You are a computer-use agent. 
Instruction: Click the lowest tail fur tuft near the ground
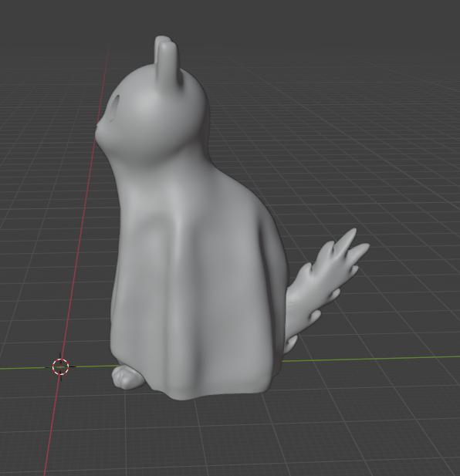click(x=292, y=343)
